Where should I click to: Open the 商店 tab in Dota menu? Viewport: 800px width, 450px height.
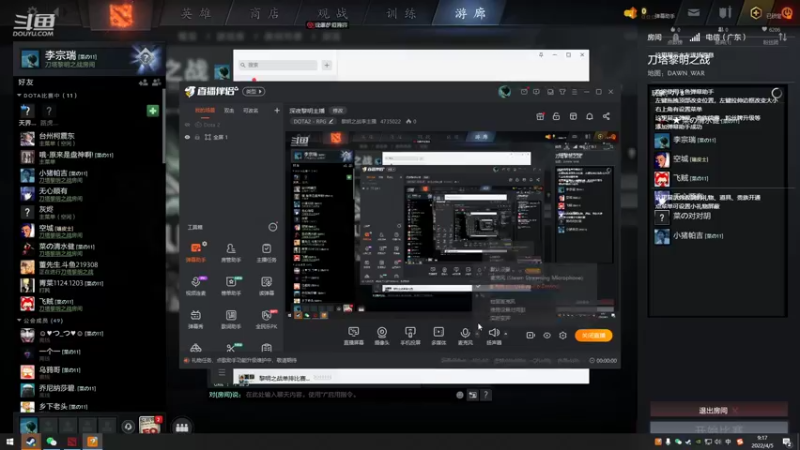coord(265,13)
